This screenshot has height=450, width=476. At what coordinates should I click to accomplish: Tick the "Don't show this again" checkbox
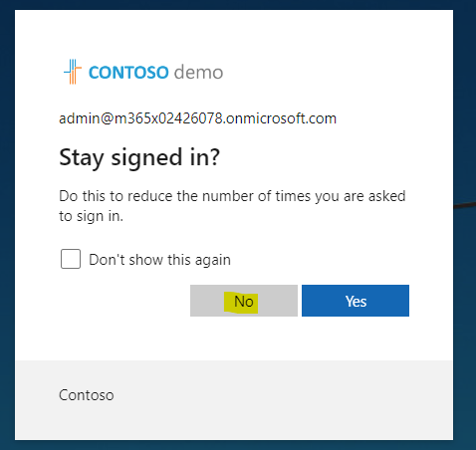pos(71,259)
